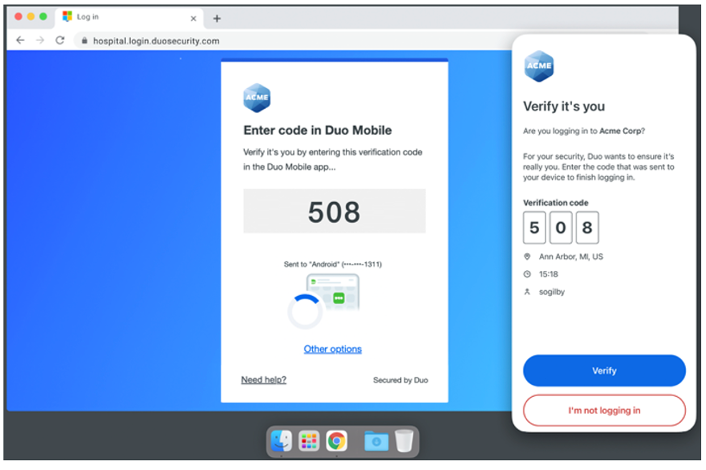This screenshot has width=706, height=470.
Task: Click the phone notification illustration
Action: click(x=333, y=292)
